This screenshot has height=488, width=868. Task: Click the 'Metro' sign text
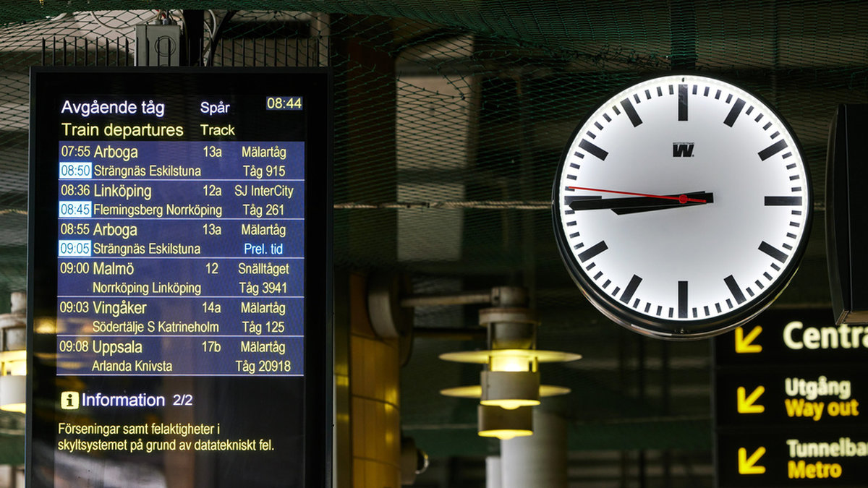tap(814, 470)
